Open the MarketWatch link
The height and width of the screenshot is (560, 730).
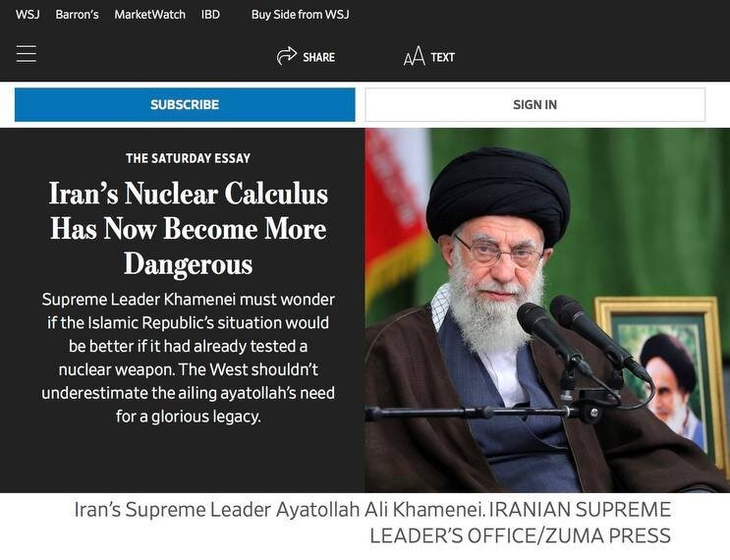150,15
